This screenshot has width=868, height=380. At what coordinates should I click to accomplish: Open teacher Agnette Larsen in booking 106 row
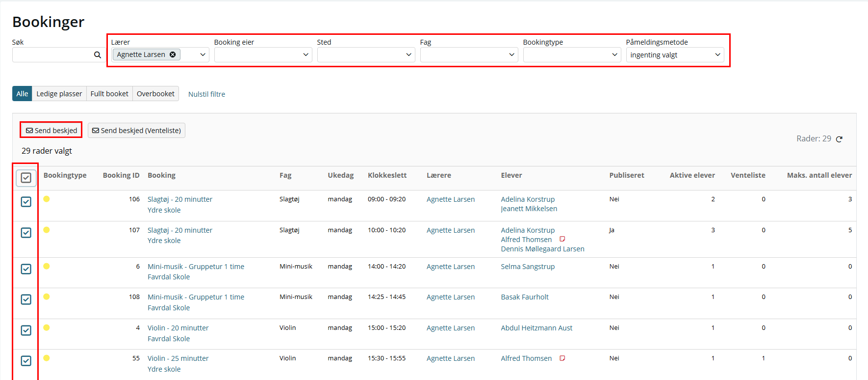point(451,199)
